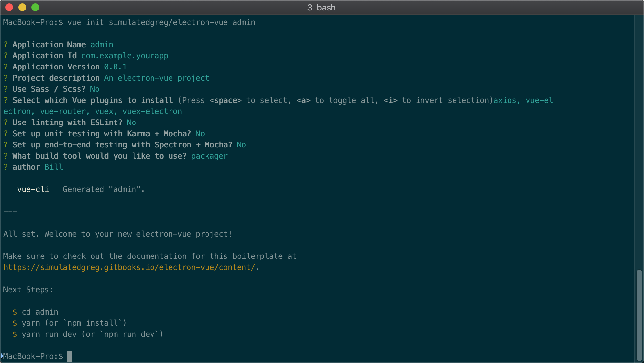
Task: Click the build tool answer 'packager'
Action: tap(209, 156)
